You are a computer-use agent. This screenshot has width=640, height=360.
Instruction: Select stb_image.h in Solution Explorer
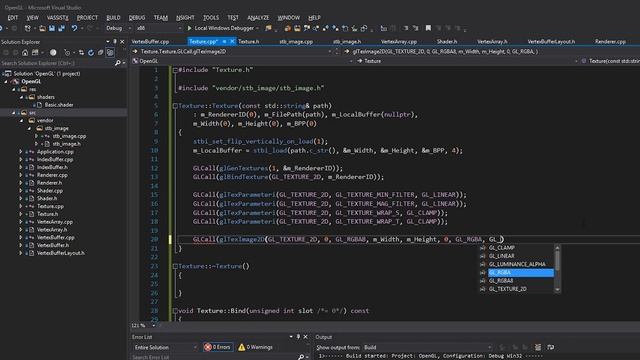pos(67,144)
